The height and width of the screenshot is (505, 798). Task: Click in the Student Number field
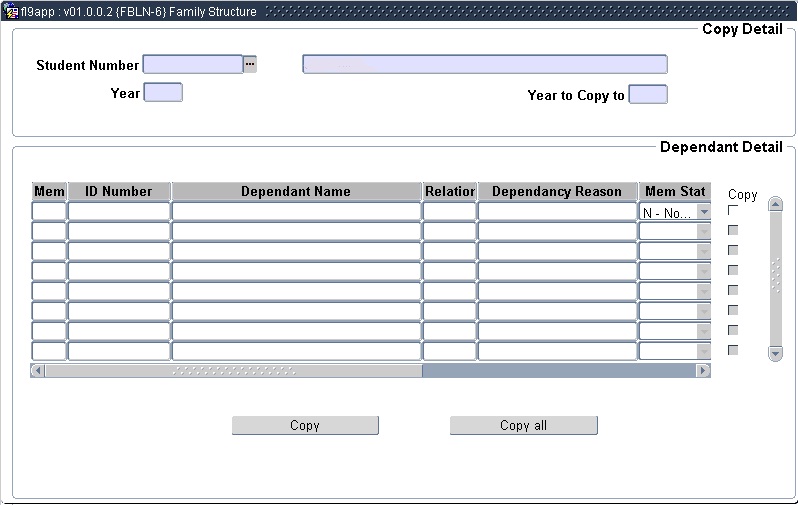tap(193, 64)
